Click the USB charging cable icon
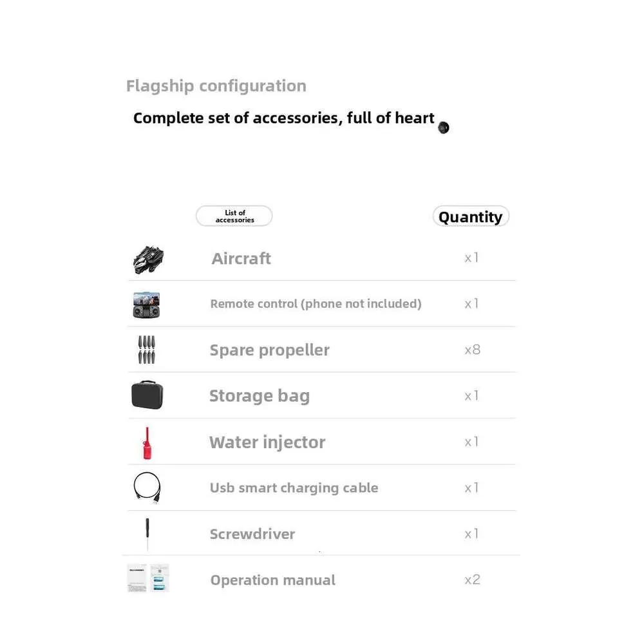This screenshot has width=644, height=644. (x=147, y=488)
